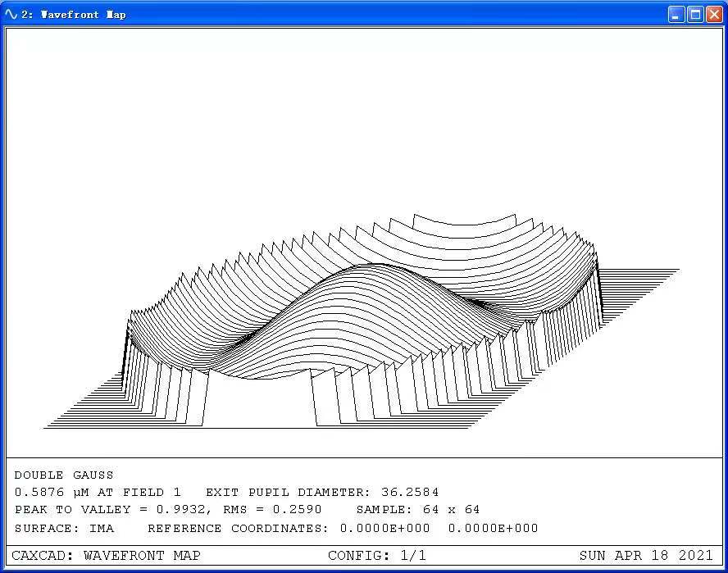Minimize the Wavefront Map window
The height and width of the screenshot is (573, 728).
coord(676,15)
